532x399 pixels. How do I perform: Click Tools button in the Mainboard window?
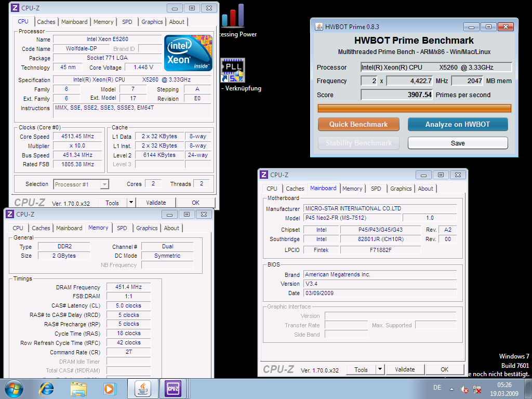[x=361, y=369]
